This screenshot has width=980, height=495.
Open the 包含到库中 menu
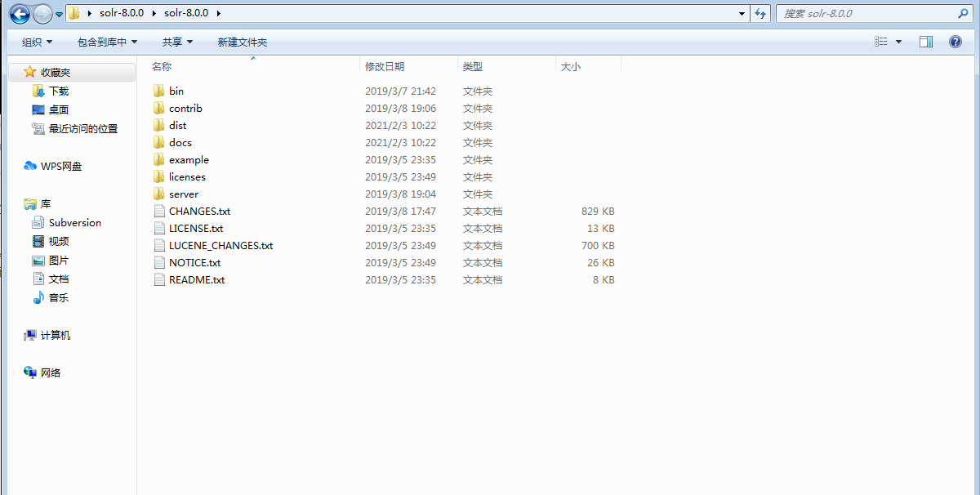click(x=107, y=42)
